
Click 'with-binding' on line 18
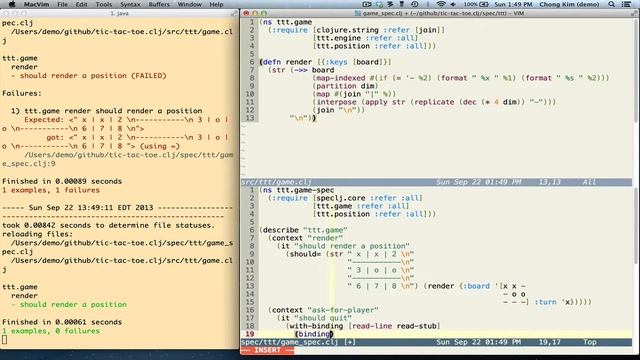click(316, 326)
